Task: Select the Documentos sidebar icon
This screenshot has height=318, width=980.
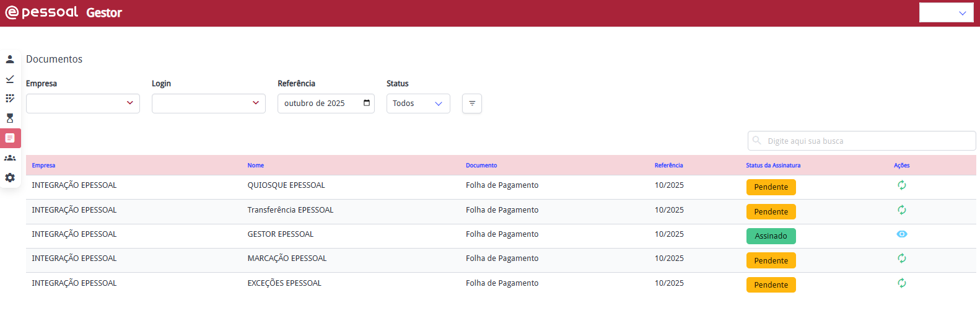Action: click(x=10, y=138)
